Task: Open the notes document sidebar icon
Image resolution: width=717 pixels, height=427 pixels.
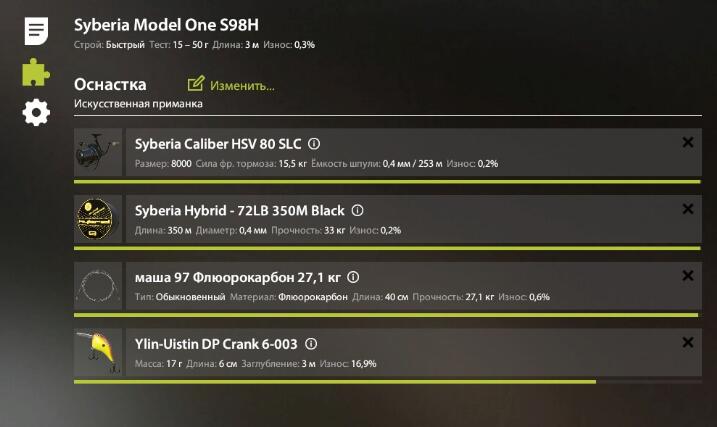Action: pyautogui.click(x=36, y=31)
